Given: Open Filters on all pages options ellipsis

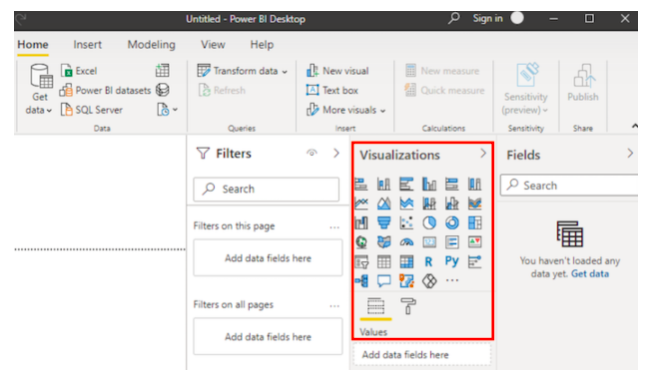Looking at the screenshot, I should tap(334, 306).
